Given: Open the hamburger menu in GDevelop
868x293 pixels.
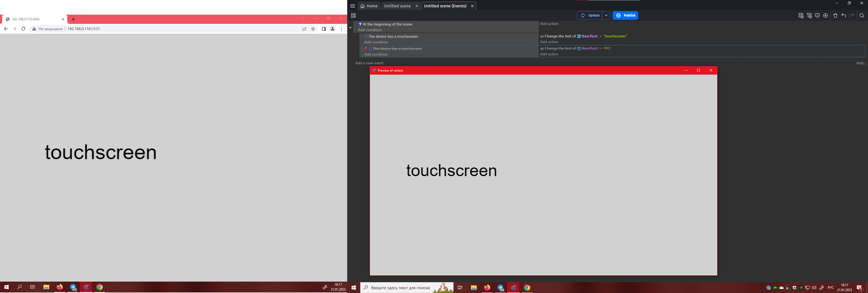Looking at the screenshot, I should click(352, 6).
